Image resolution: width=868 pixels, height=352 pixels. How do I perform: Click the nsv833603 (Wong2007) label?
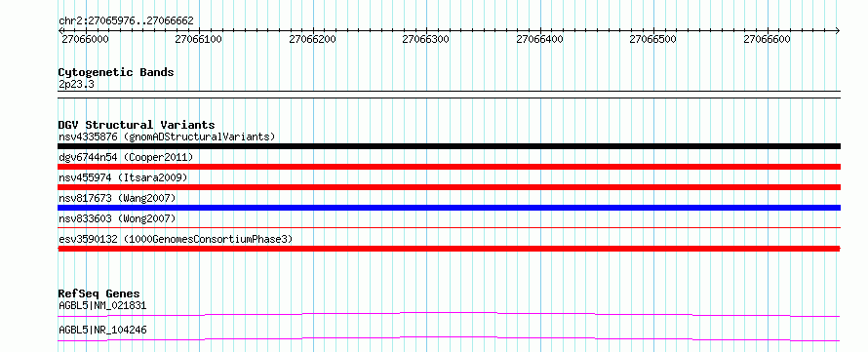click(117, 218)
